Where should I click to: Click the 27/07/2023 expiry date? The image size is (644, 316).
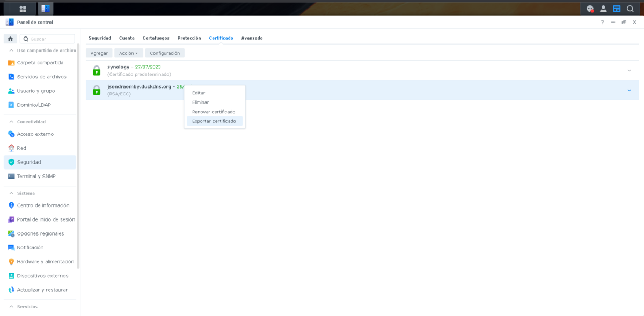pos(148,67)
